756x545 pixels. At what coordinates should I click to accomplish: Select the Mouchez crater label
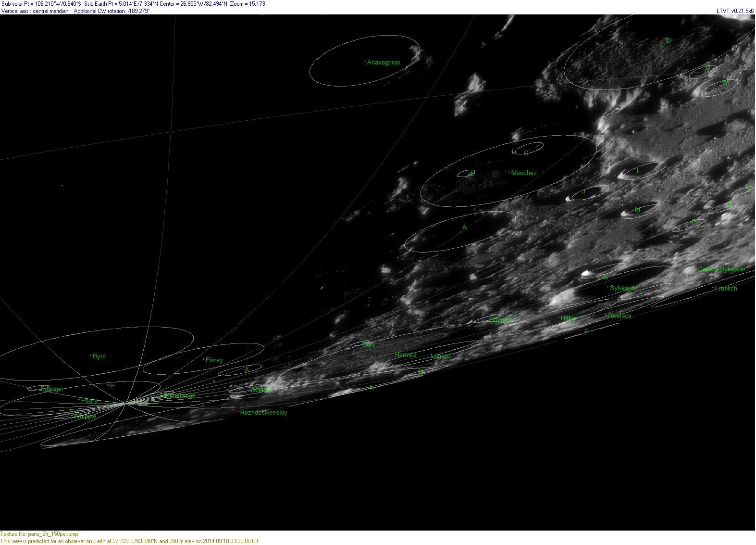click(523, 173)
